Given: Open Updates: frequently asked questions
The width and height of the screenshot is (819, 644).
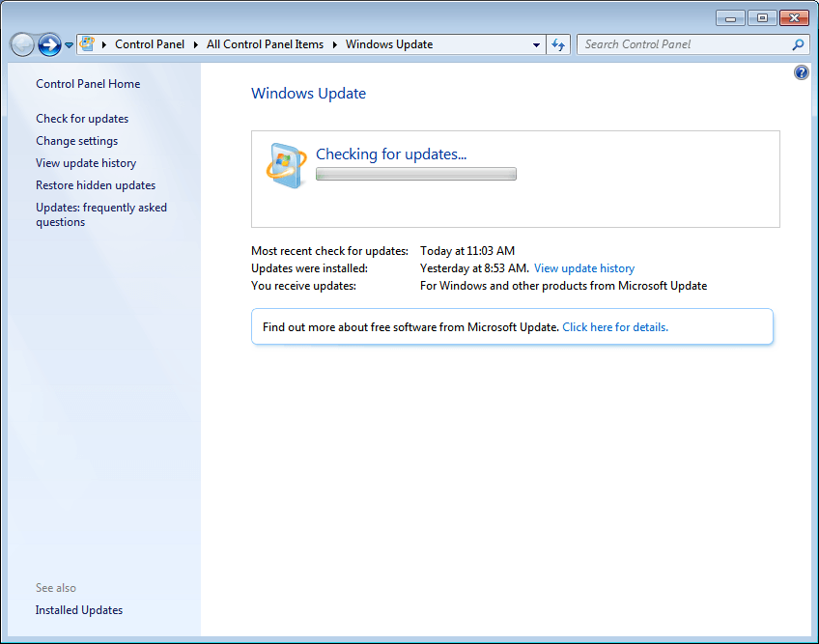Looking at the screenshot, I should (x=101, y=214).
